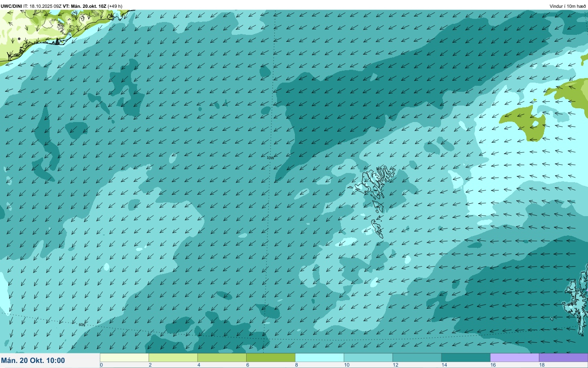Click the 12–14 medium teal legend swatch

[417, 357]
